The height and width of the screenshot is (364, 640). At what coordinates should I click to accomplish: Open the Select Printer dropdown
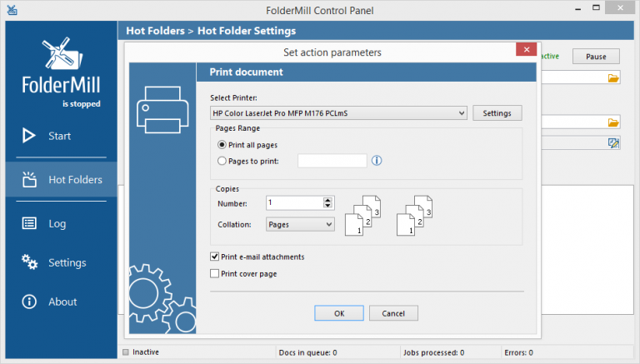pyautogui.click(x=338, y=113)
